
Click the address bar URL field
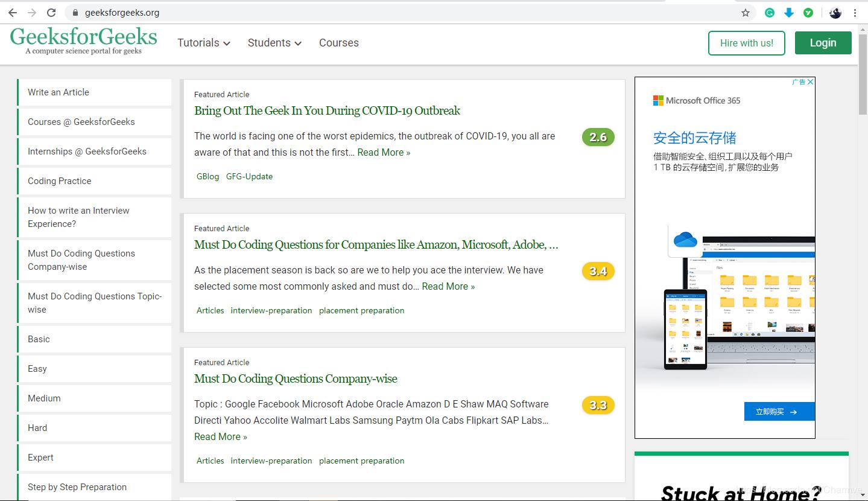(362, 13)
